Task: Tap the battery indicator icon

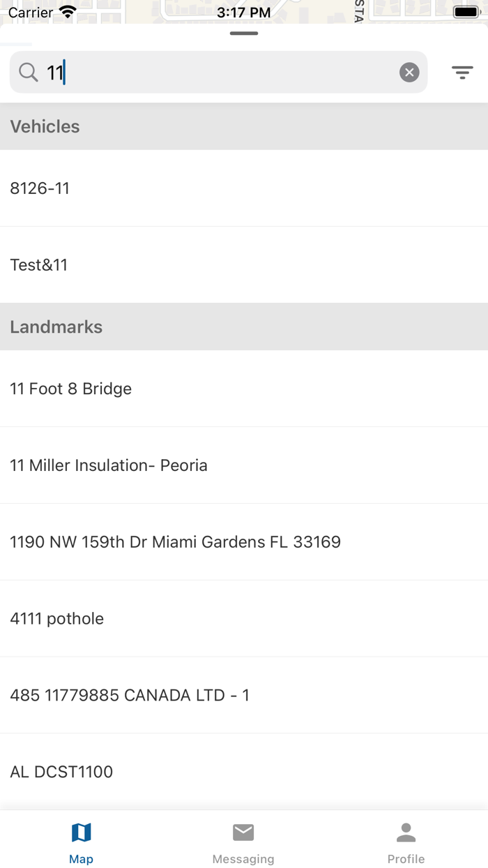Action: click(x=466, y=11)
